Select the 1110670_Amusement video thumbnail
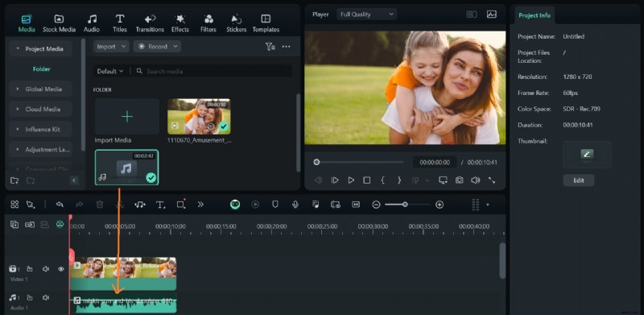Image resolution: width=644 pixels, height=315 pixels. pyautogui.click(x=199, y=116)
